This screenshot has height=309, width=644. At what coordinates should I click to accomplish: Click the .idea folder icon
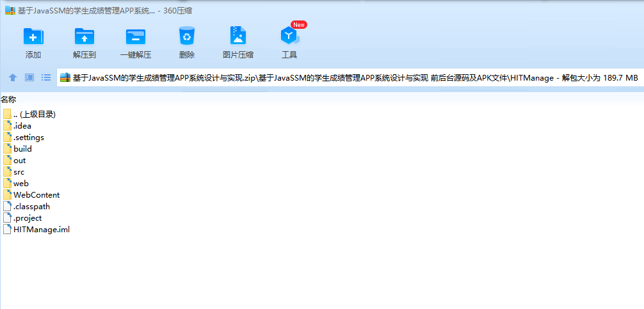(x=8, y=125)
